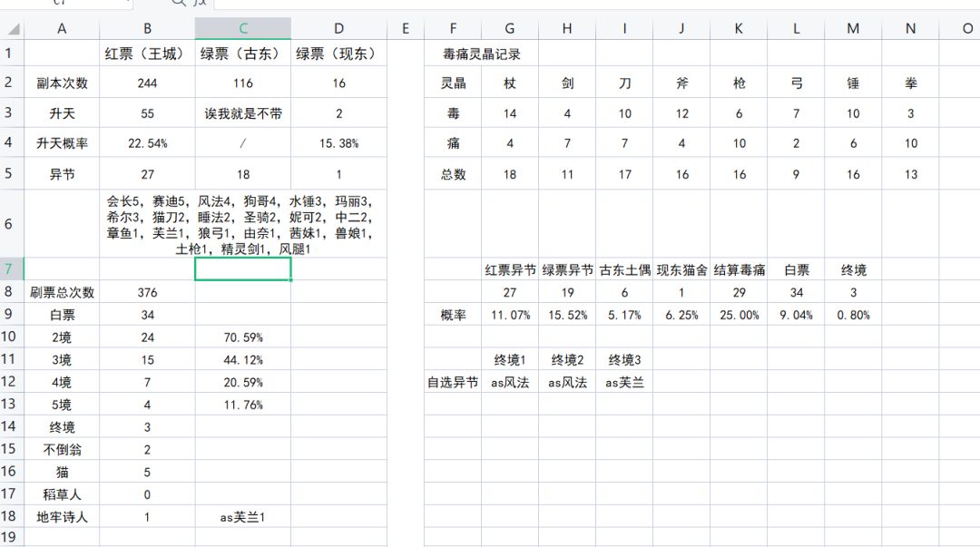Viewport: 980px width, 547px height.
Task: Click the 绿票异节 header cell
Action: click(567, 270)
